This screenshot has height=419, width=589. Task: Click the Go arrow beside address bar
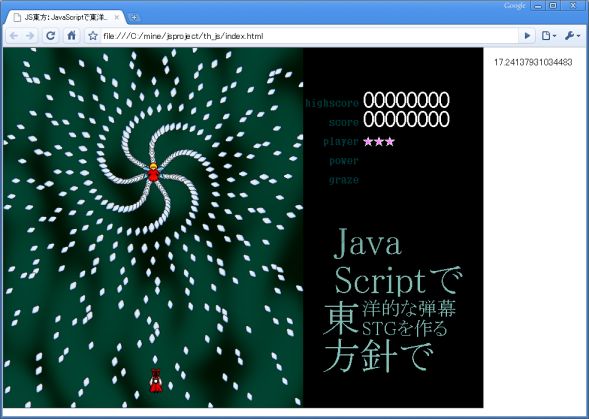point(527,36)
